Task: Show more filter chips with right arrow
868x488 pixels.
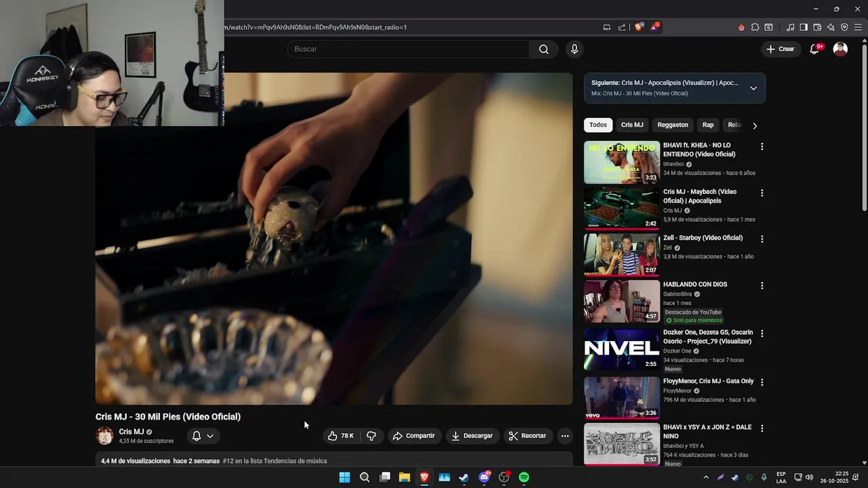Action: point(755,125)
